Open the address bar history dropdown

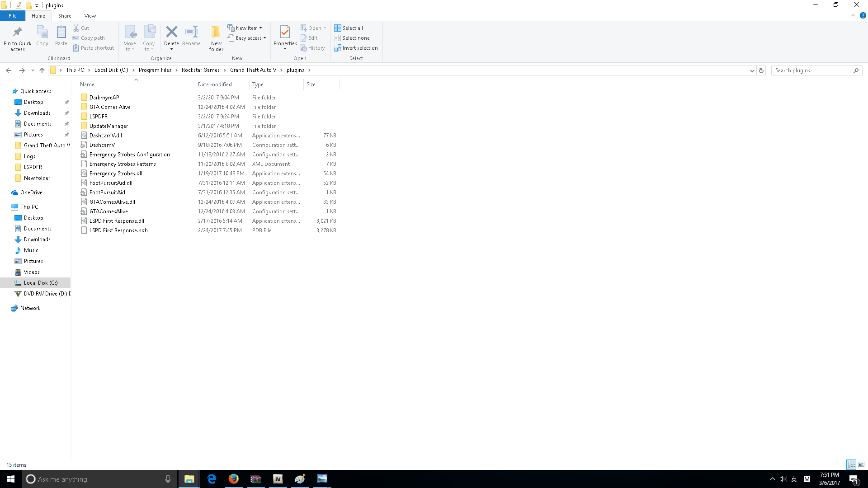[x=752, y=70]
